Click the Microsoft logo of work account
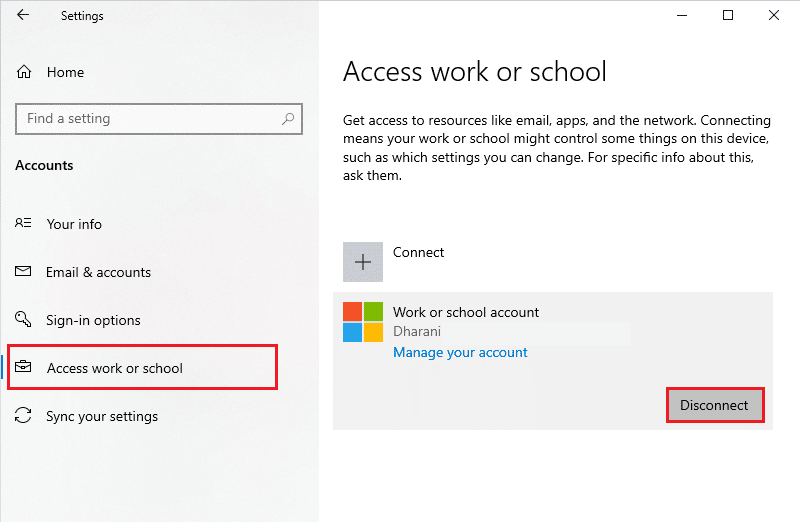The image size is (800, 522). (363, 322)
